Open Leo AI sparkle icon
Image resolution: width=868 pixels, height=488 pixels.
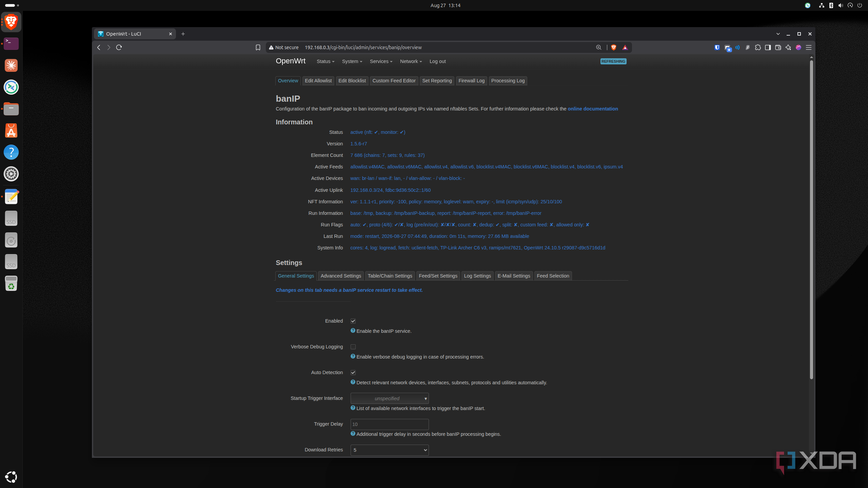pyautogui.click(x=788, y=47)
